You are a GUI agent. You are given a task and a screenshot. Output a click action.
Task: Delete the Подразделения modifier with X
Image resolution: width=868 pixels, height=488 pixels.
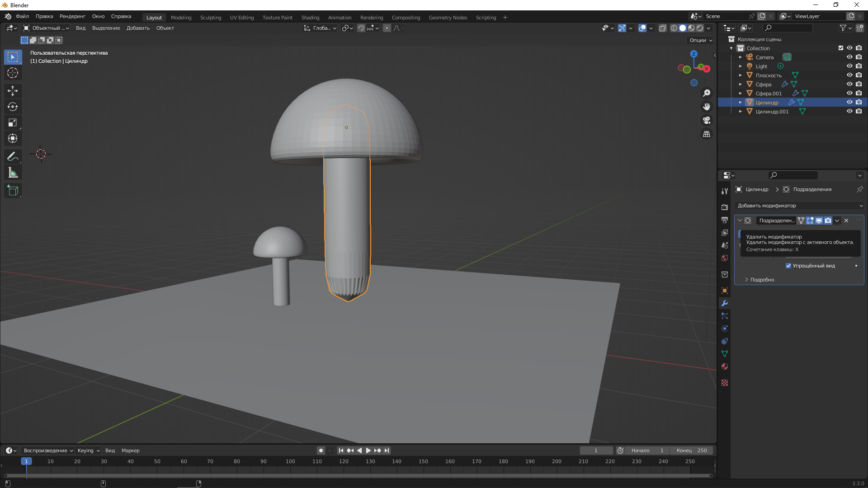pos(846,221)
